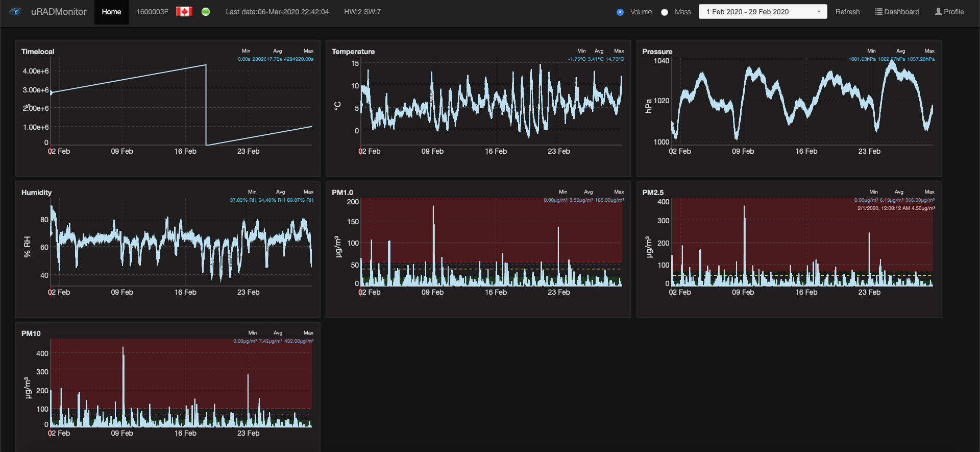Click the Pressure chart plot area

point(801,102)
